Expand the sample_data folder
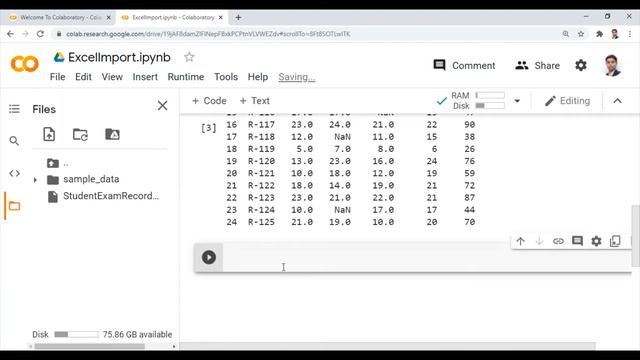 (x=35, y=180)
